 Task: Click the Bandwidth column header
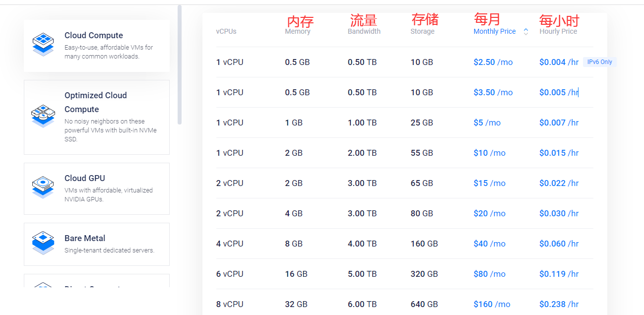[x=364, y=31]
